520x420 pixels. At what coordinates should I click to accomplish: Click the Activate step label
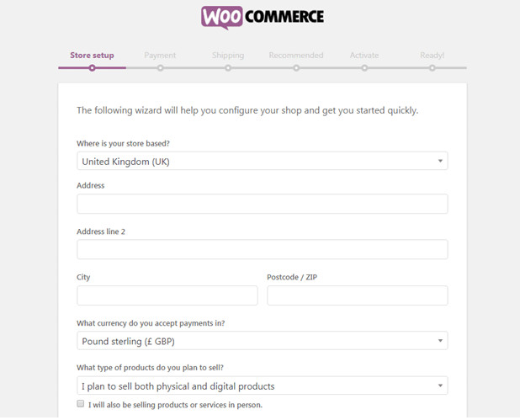pos(364,55)
